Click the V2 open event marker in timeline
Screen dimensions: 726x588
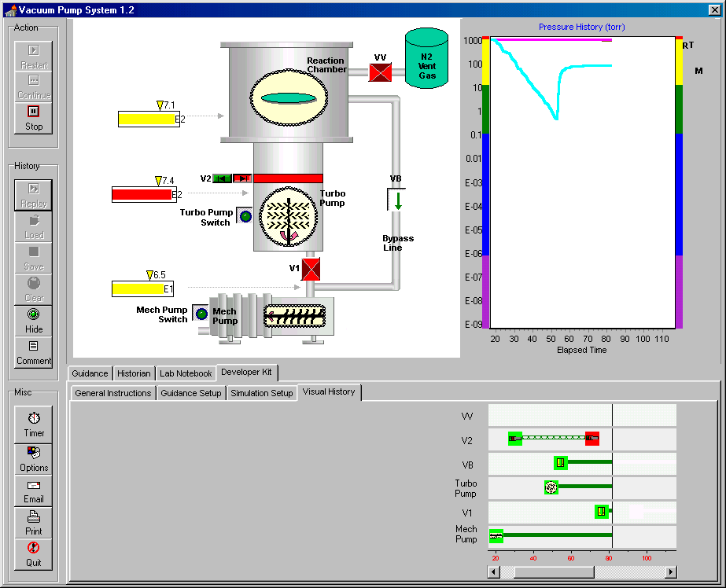pos(515,439)
